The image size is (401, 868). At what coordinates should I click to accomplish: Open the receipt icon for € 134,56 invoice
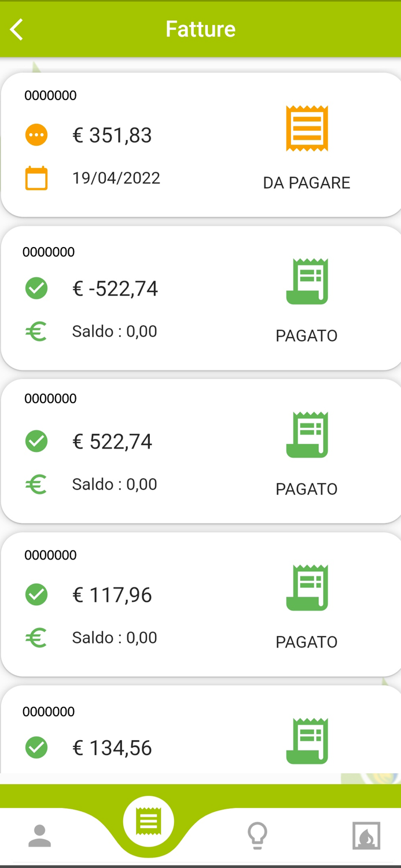(307, 741)
